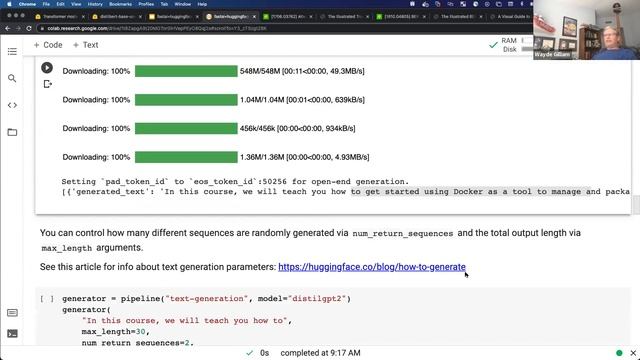Switch to the Transformer models browser tab
The image size is (640, 360).
tap(59, 17)
